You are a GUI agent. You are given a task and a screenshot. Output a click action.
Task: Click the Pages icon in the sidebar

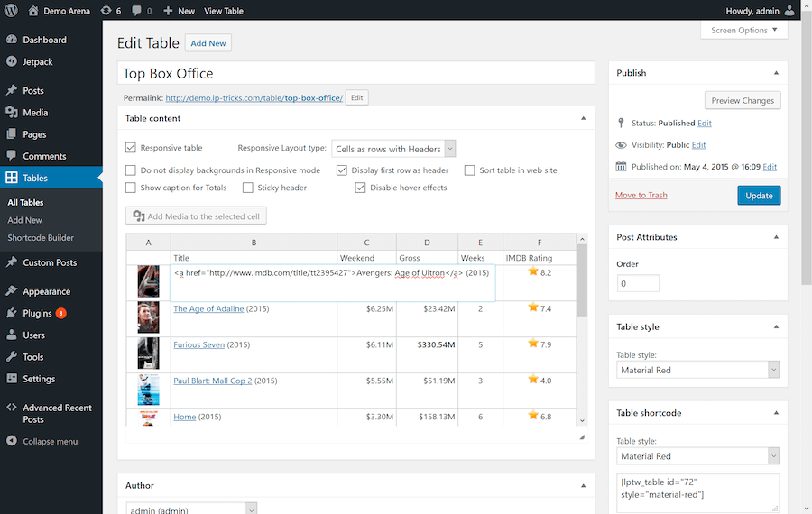coord(12,133)
